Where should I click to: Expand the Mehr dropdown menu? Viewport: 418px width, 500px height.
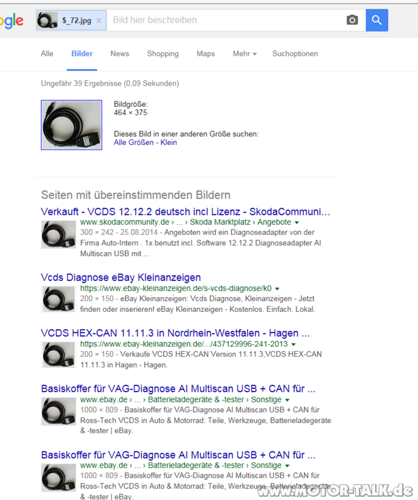point(245,54)
